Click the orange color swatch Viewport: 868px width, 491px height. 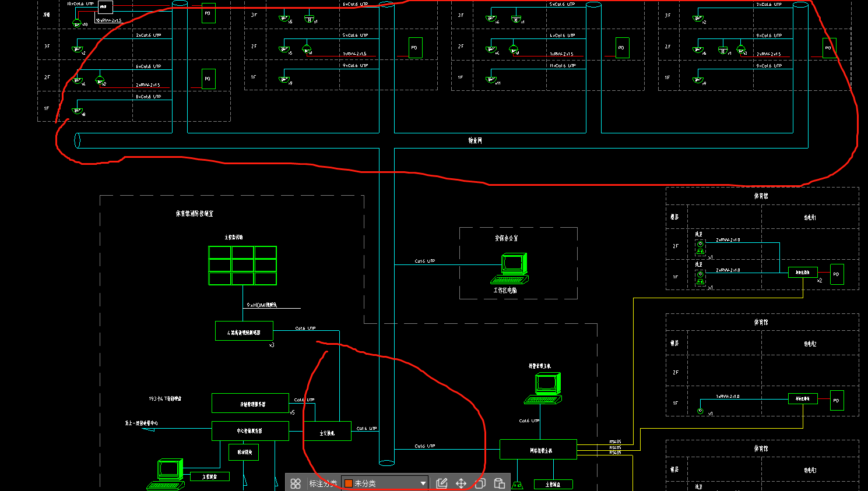pyautogui.click(x=348, y=483)
